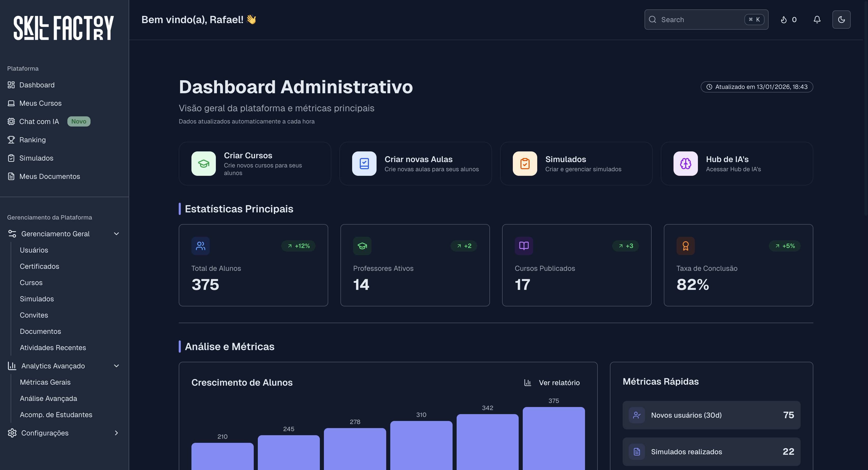This screenshot has height=470, width=868.
Task: Click the Total de Alunos users icon
Action: tap(201, 246)
